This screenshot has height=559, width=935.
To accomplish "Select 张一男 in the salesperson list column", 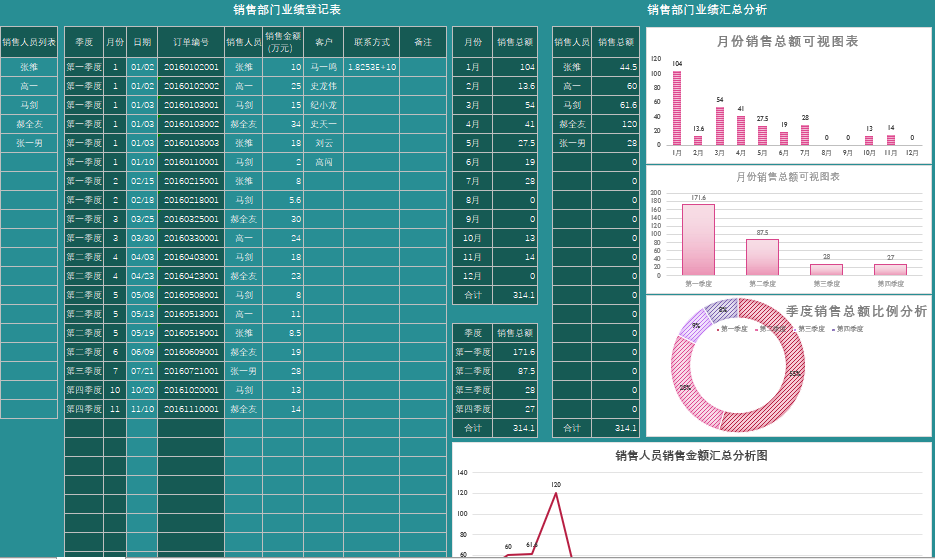I will click(29, 143).
